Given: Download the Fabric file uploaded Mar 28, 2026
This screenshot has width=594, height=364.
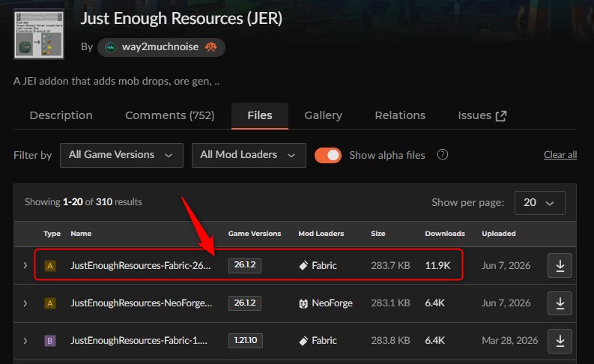Looking at the screenshot, I should pyautogui.click(x=560, y=341).
